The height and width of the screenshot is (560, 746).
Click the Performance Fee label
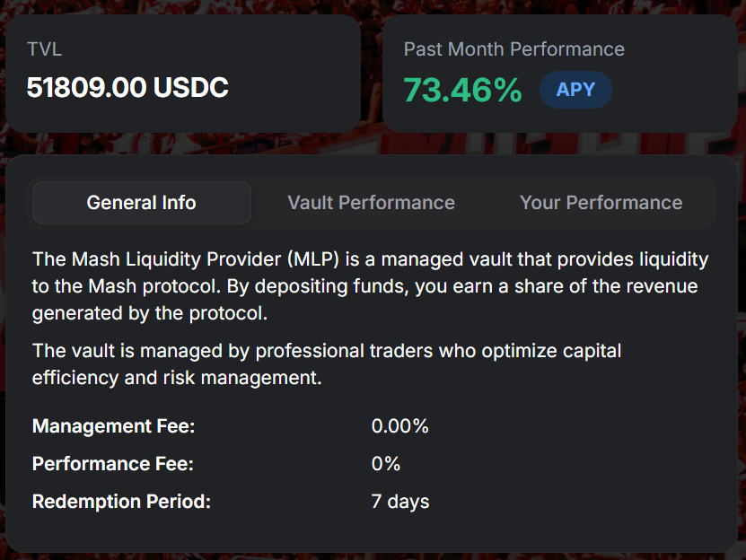(x=112, y=464)
